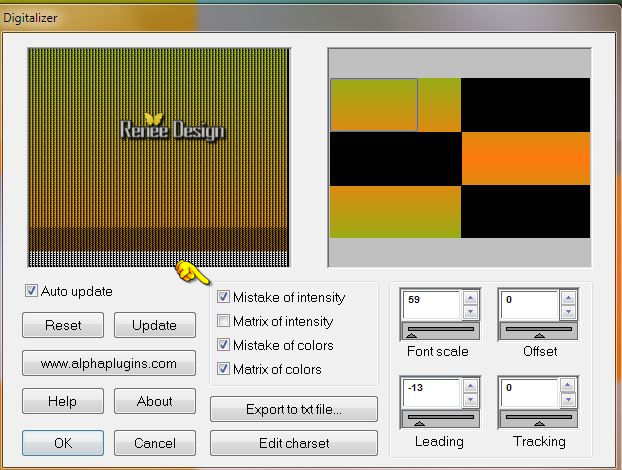
Task: Increase Leading value with up arrow
Action: coord(470,386)
